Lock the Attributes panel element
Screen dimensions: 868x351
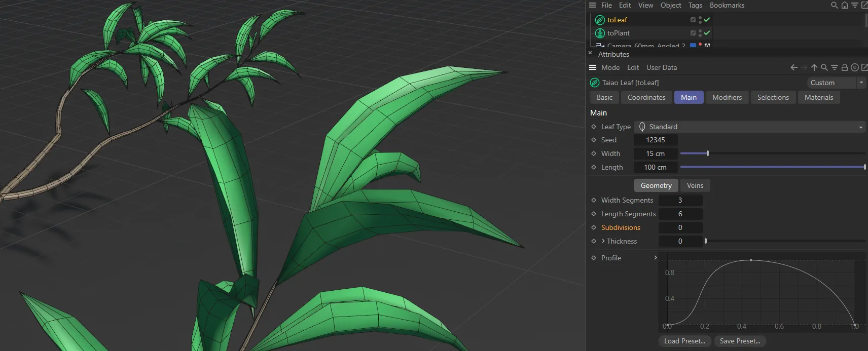(844, 67)
